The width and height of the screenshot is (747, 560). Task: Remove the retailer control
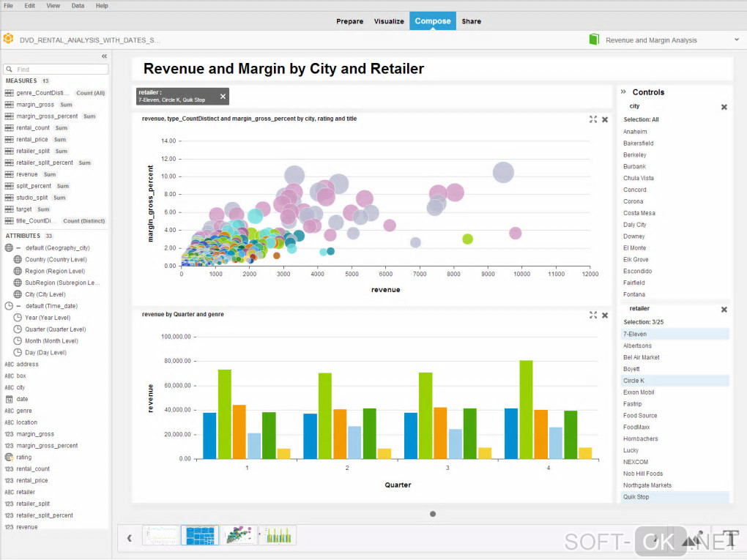tap(724, 310)
